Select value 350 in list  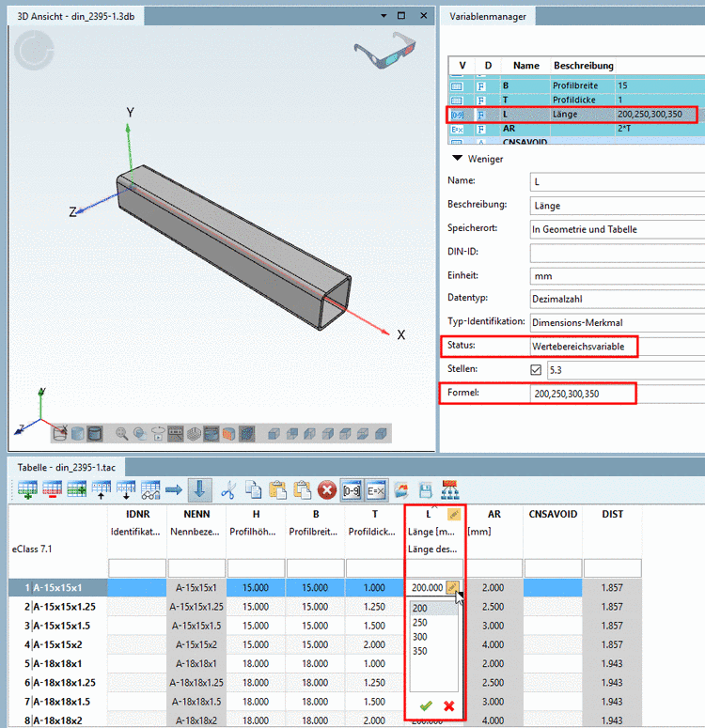(433, 651)
